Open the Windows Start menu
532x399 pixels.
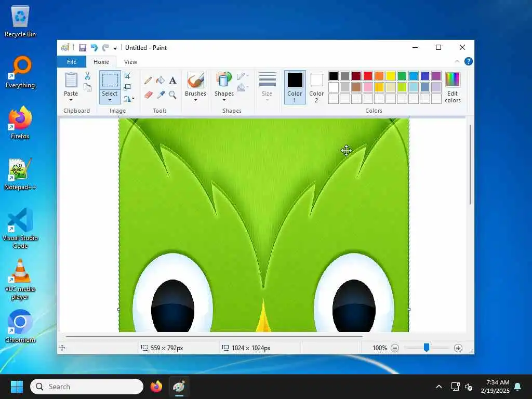(17, 387)
